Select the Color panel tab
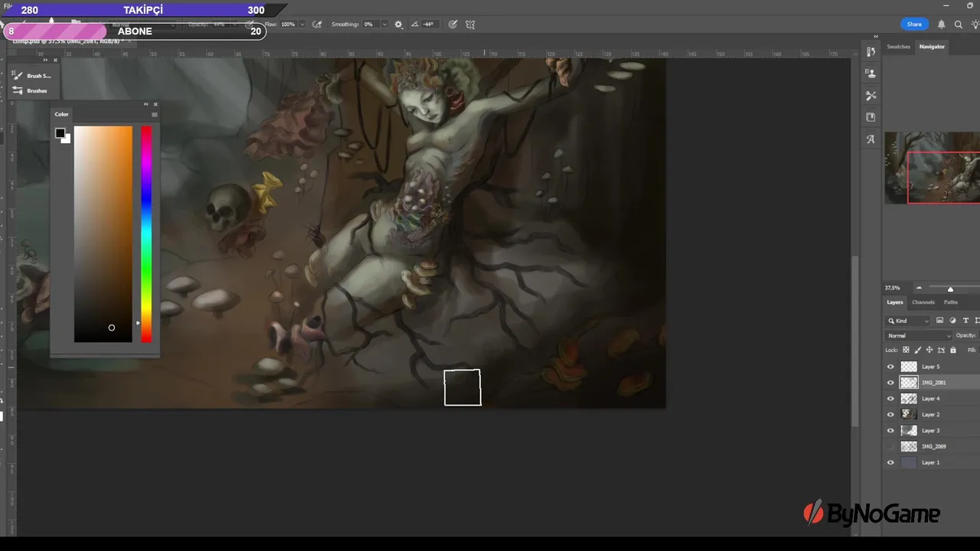Screen dimensions: 980x551 coord(61,114)
